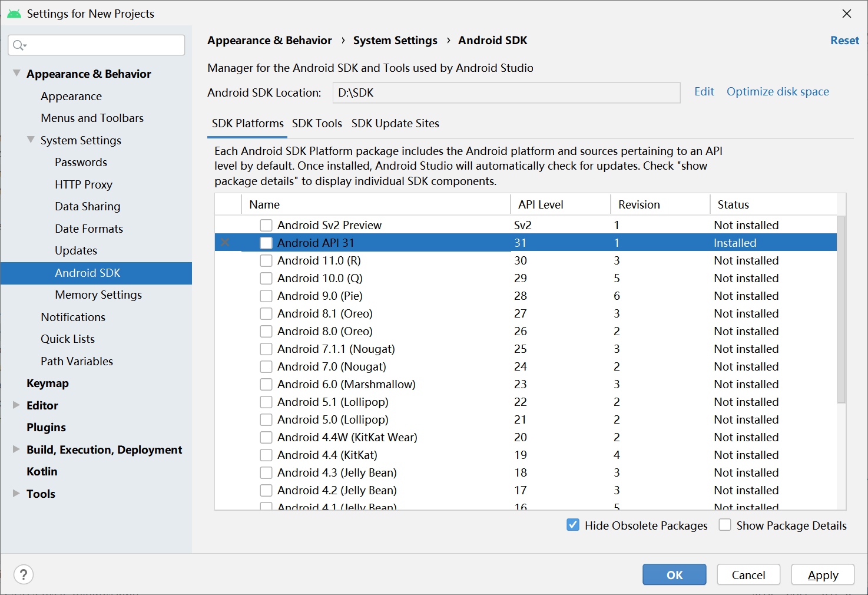This screenshot has height=595, width=868.
Task: Select the Android 4.3 (Jelly Bean) row text
Action: [337, 472]
